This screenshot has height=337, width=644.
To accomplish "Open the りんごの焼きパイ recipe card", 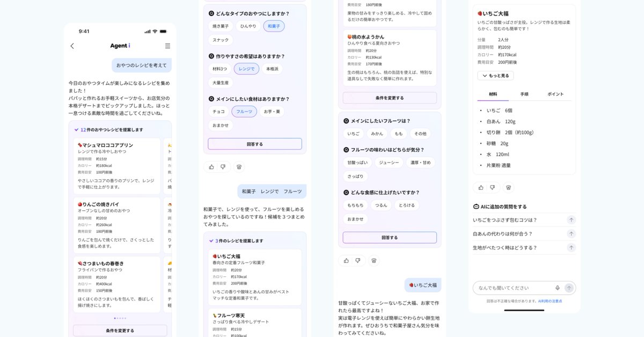I will (117, 225).
